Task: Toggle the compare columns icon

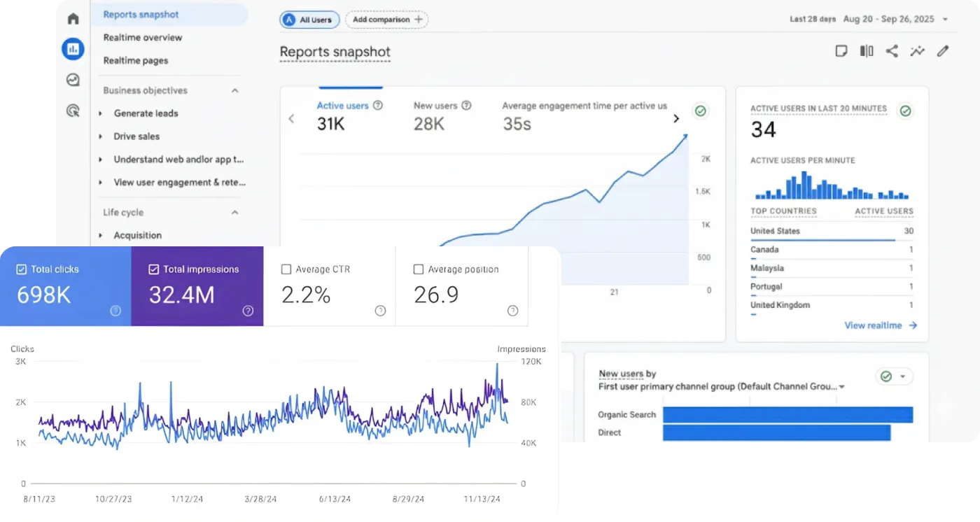Action: (x=867, y=51)
